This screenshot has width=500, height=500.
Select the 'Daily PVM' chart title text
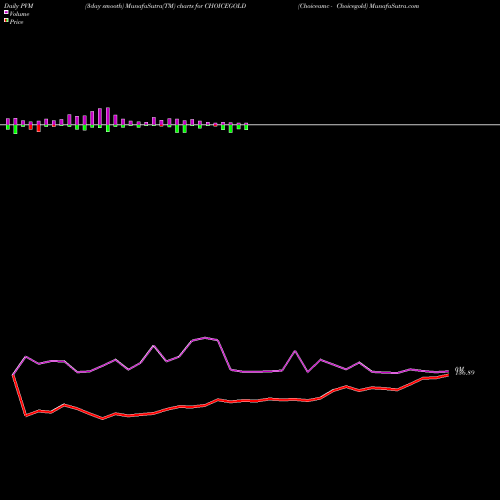[x=19, y=6]
